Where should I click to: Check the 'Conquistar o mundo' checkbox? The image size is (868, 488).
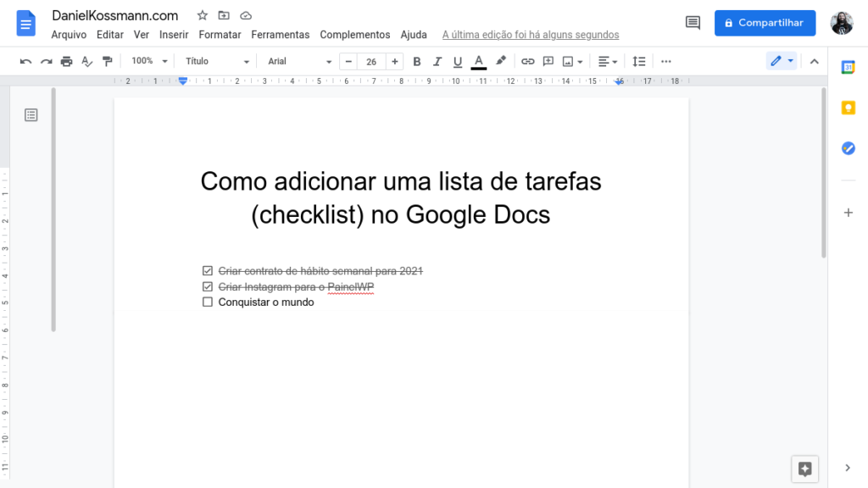[208, 302]
